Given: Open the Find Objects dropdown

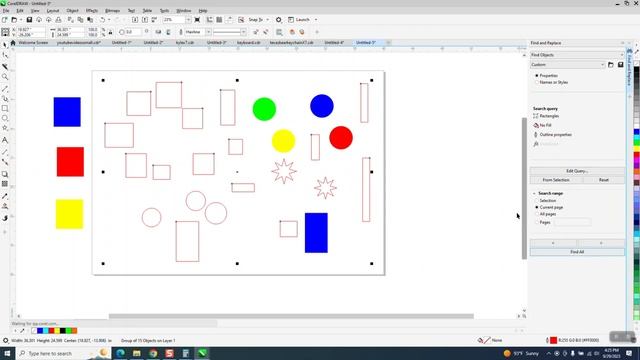Looking at the screenshot, I should pos(577,55).
